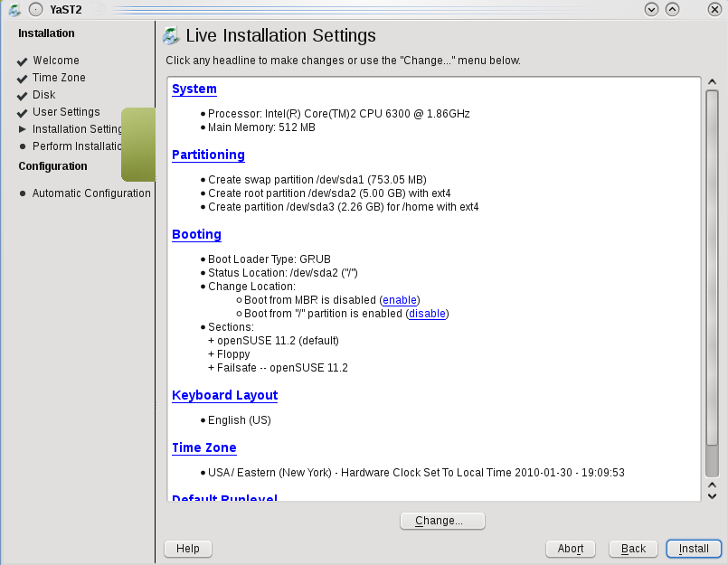The image size is (728, 565).
Task: Select Perform Installation step in sidebar
Action: [x=77, y=146]
